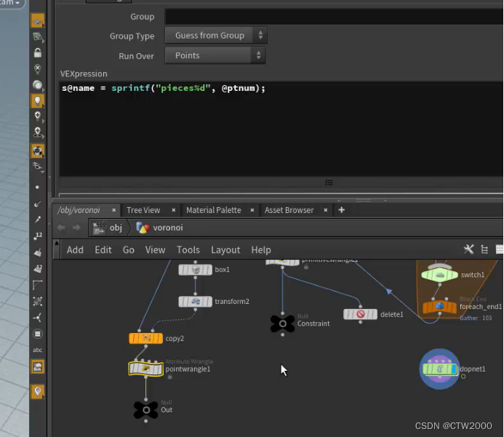Click the display point numbers icon
The height and width of the screenshot is (437, 504).
click(38, 236)
